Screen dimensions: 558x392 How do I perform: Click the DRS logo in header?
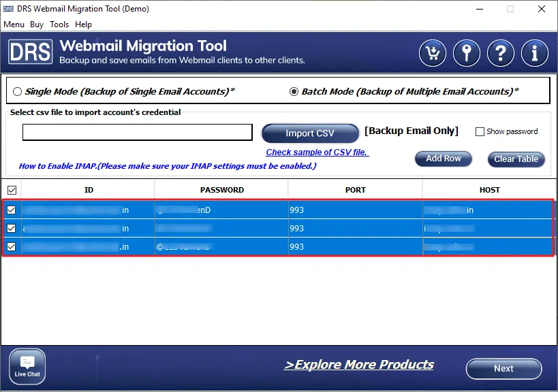click(31, 52)
